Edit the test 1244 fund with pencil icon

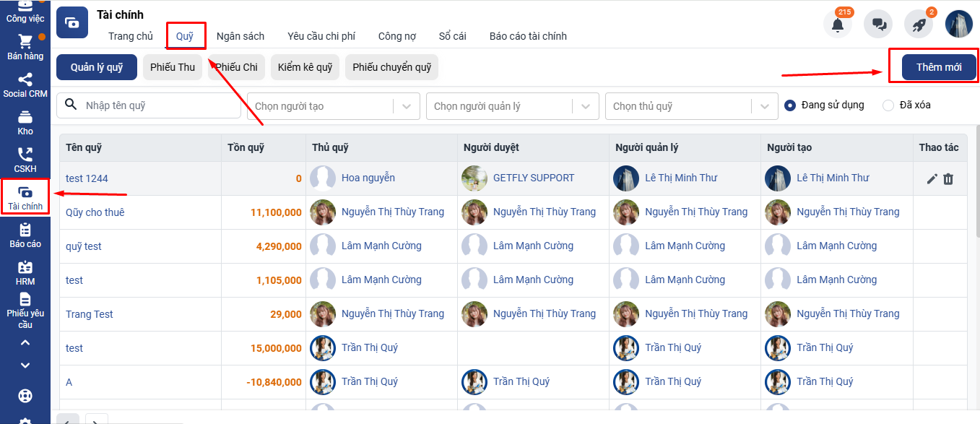932,178
